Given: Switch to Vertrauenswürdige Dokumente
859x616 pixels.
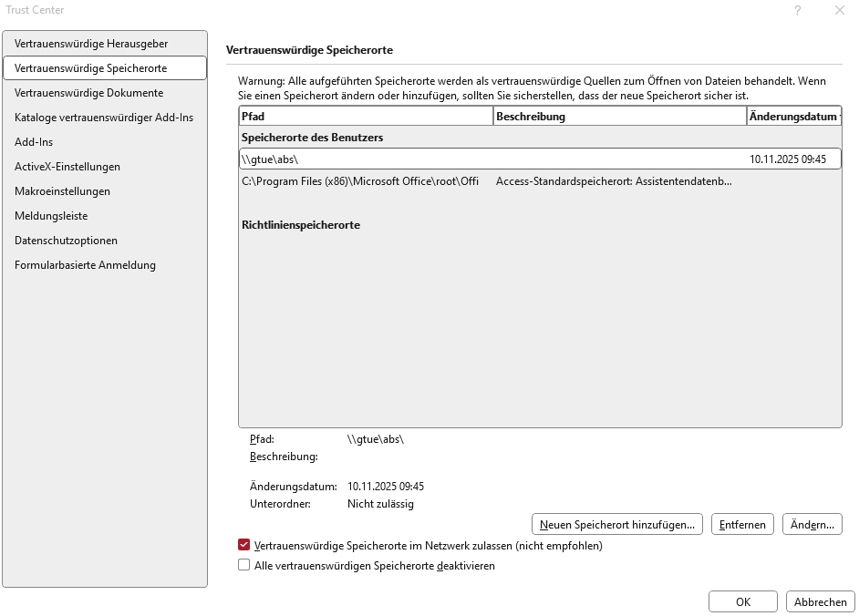Looking at the screenshot, I should coord(89,93).
